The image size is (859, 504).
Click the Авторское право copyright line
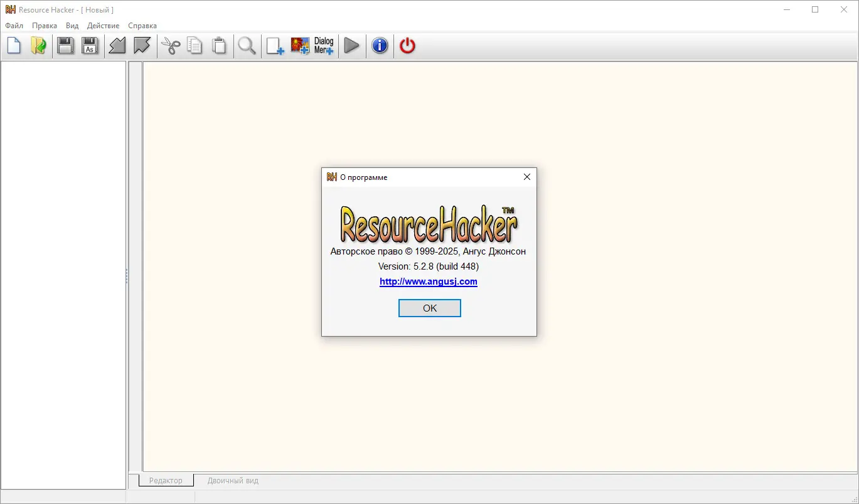coord(429,251)
